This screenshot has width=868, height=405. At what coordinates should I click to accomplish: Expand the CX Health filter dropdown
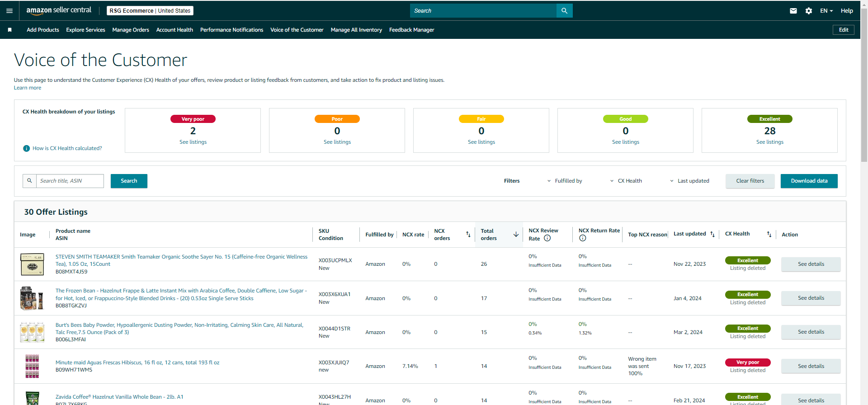[626, 181]
